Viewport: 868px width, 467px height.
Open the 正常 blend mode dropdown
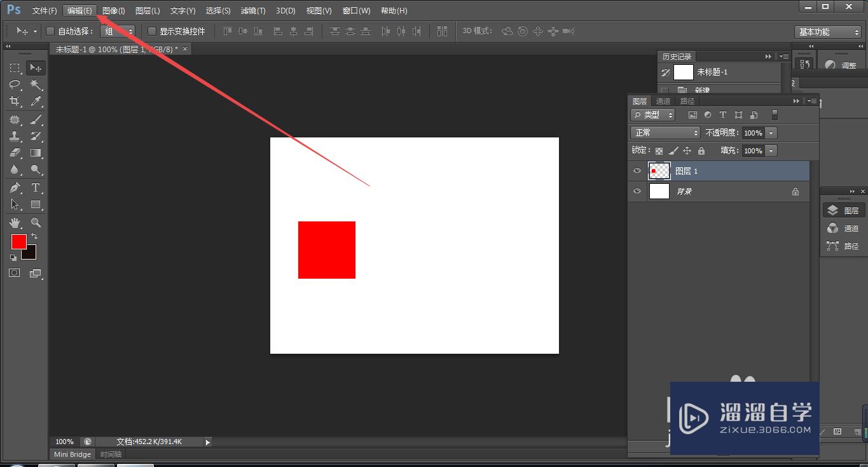tap(665, 133)
